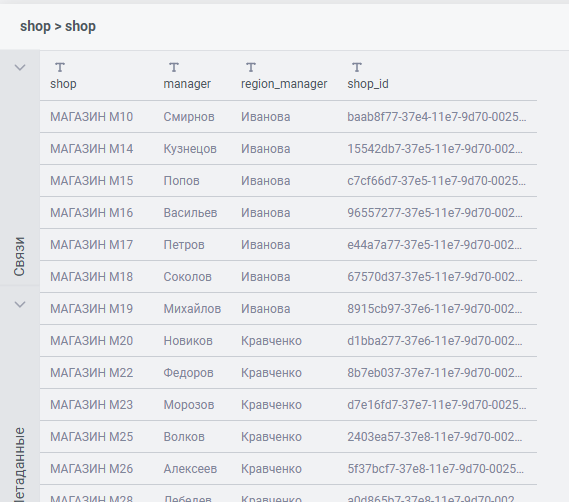The image size is (569, 502).
Task: Select the МАГАЗИН М20 row cell
Action: pos(91,341)
